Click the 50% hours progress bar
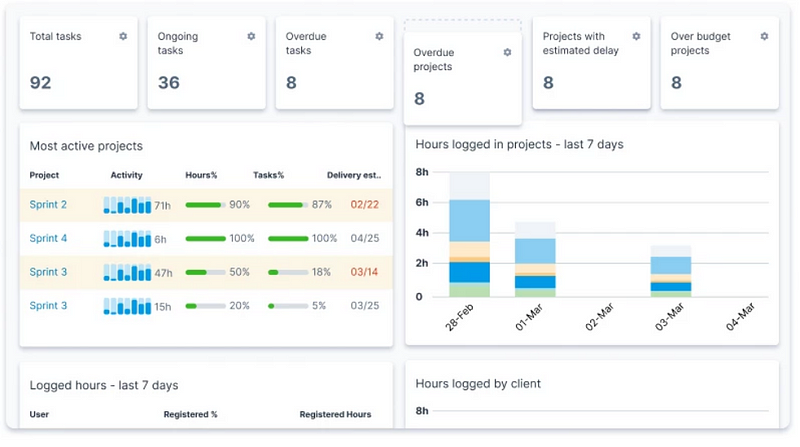Screen dimensions: 800x447 pos(206,272)
